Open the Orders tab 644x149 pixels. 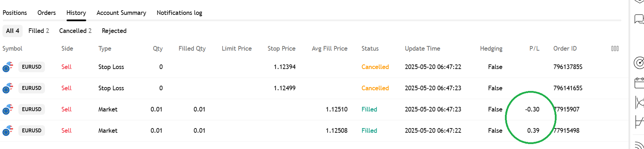[47, 13]
